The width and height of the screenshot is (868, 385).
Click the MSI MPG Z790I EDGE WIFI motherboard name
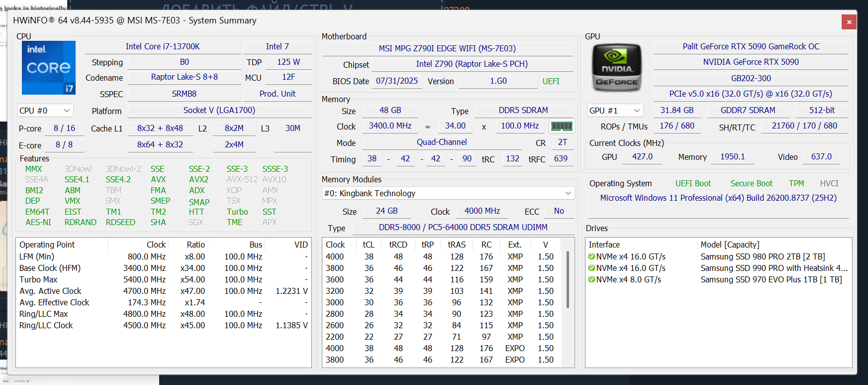point(447,48)
